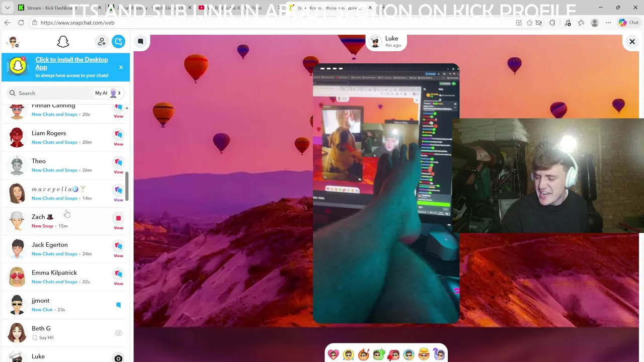Add page to favorites with star icon
This screenshot has height=362, width=644.
529,23
